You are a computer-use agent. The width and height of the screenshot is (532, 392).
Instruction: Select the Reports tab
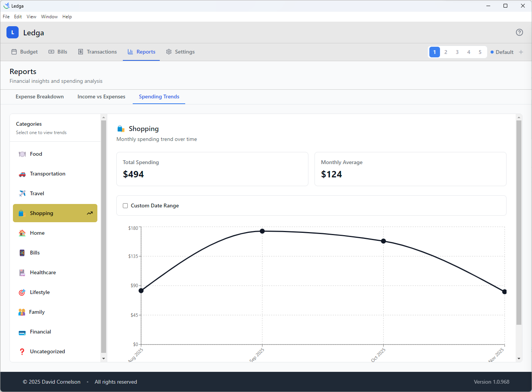tap(141, 52)
